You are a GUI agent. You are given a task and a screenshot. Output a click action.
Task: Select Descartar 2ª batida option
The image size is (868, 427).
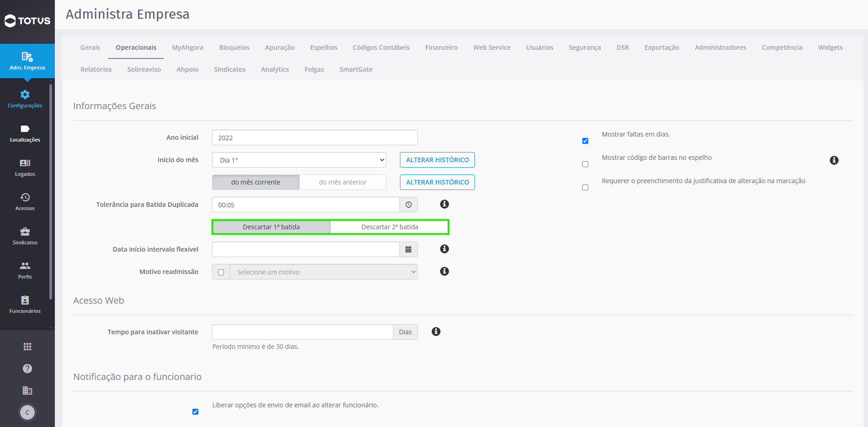tap(389, 227)
